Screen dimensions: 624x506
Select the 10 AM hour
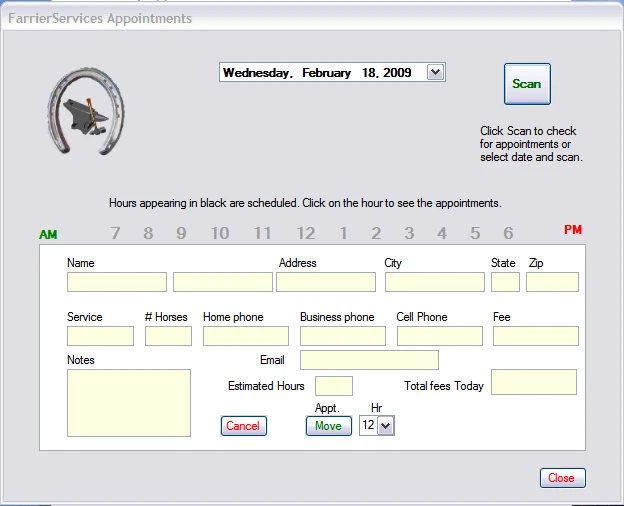tap(220, 233)
